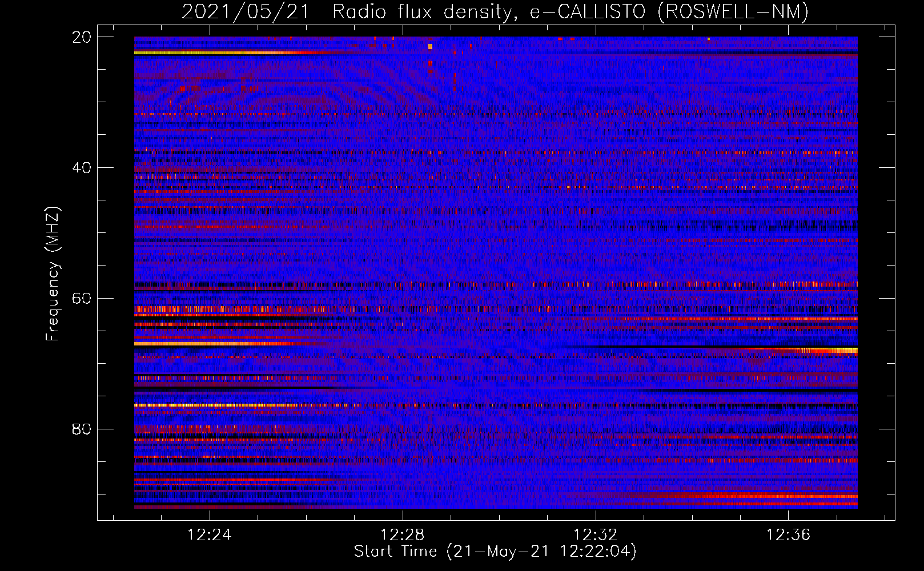Select the 12:32 time tick label
The width and height of the screenshot is (924, 571).
pyautogui.click(x=596, y=535)
